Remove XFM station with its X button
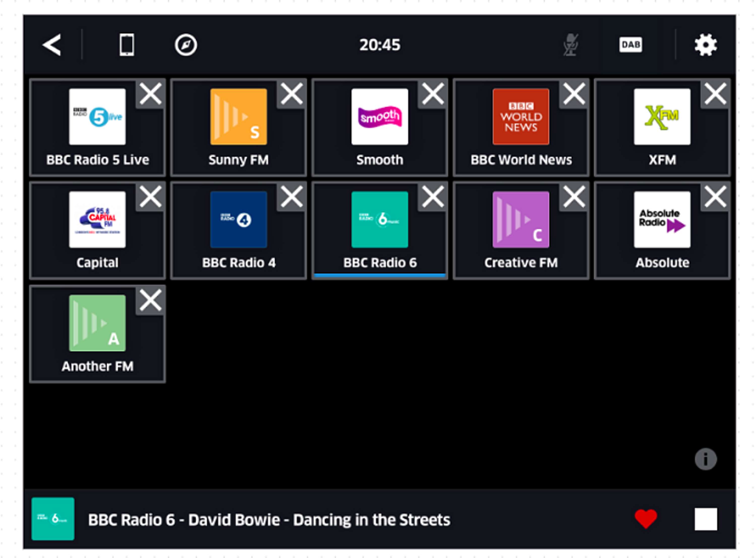The image size is (756, 558). pyautogui.click(x=715, y=94)
